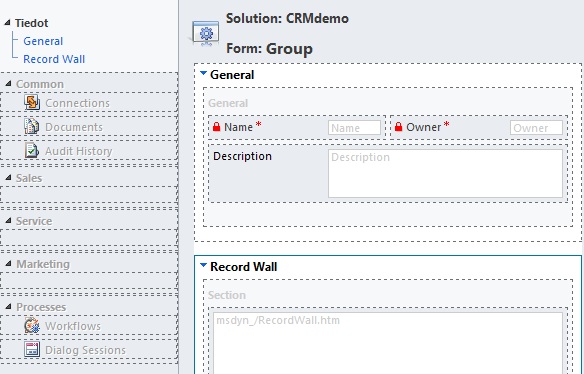Click the Sales group heading
This screenshot has width=584, height=374.
(x=29, y=178)
